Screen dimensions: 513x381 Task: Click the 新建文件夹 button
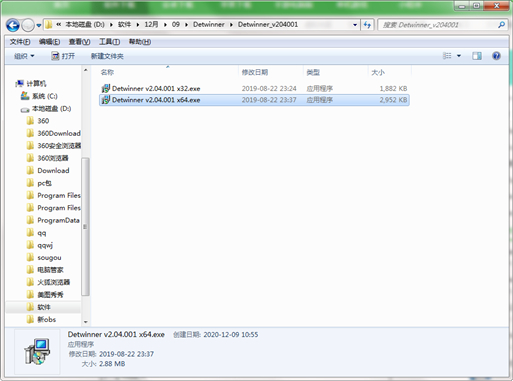pyautogui.click(x=107, y=56)
